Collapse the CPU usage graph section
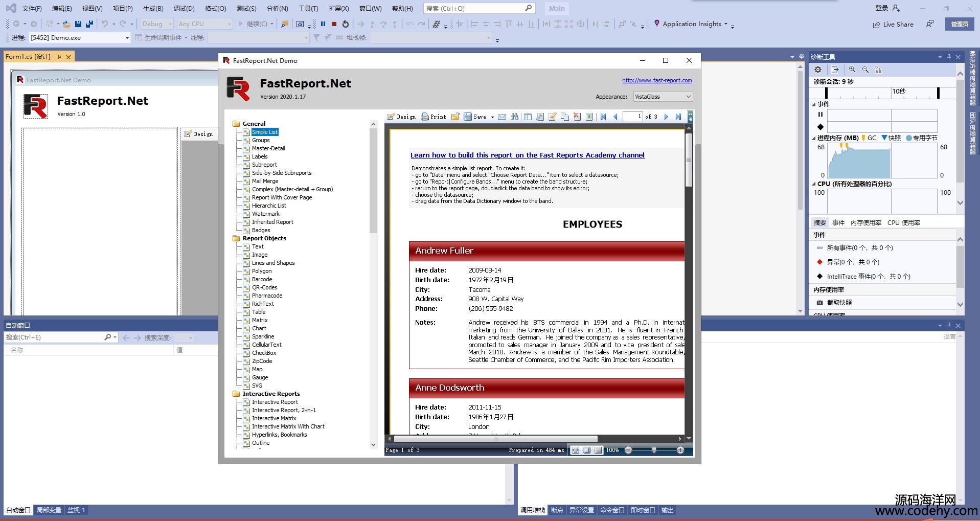 pyautogui.click(x=814, y=184)
